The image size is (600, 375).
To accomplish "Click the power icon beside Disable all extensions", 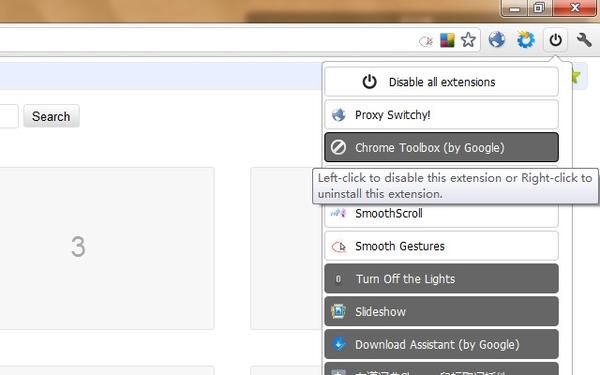I will [x=369, y=82].
